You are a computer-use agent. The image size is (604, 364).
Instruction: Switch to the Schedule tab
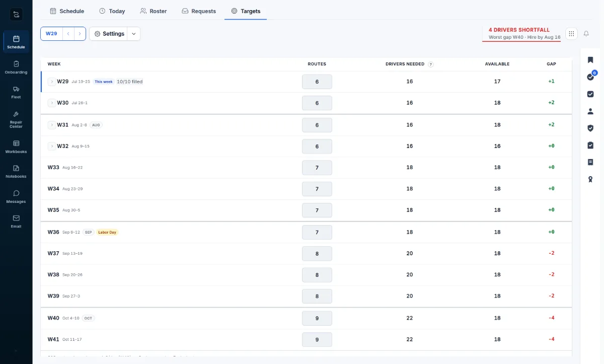pos(67,11)
